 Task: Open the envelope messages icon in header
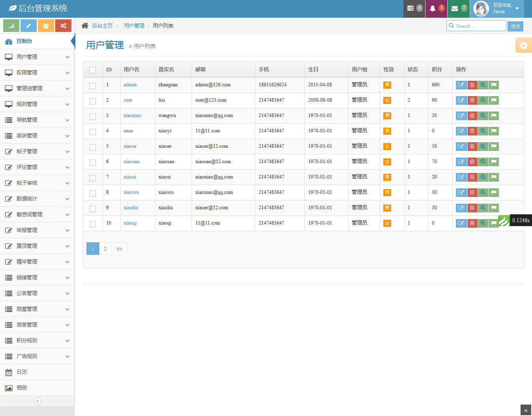click(x=455, y=9)
